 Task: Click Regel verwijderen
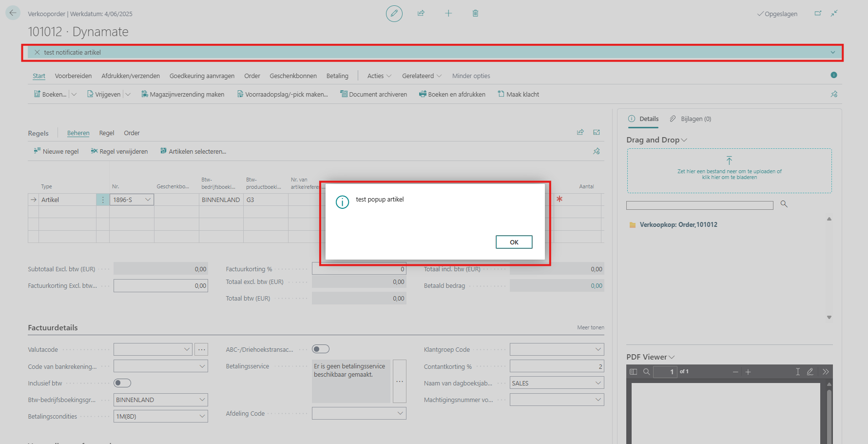[119, 151]
